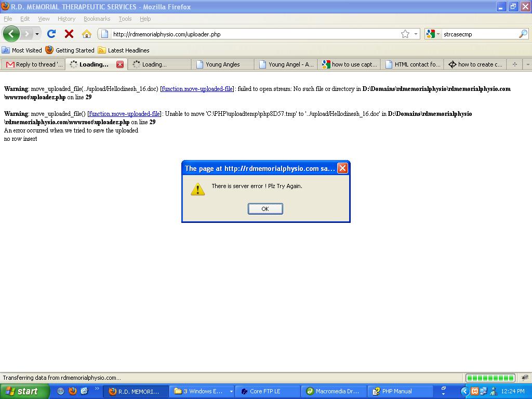This screenshot has width=532, height=399.
Task: Open the File menu
Action: 8,19
